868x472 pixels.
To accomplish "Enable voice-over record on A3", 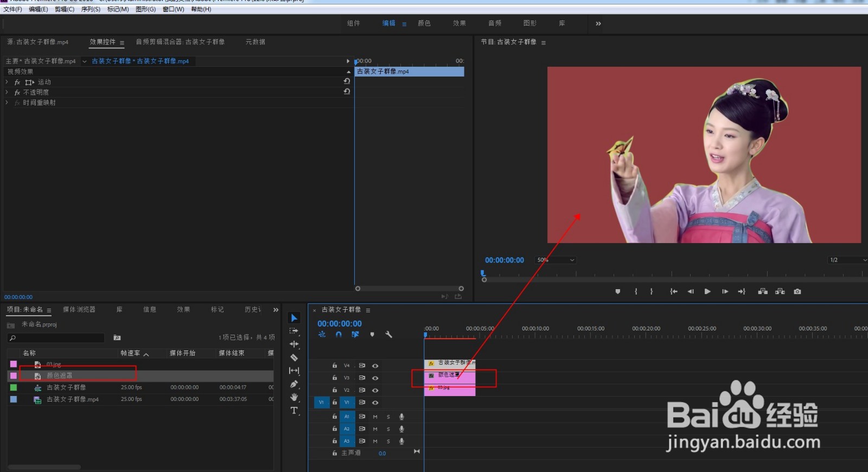I will (x=401, y=441).
